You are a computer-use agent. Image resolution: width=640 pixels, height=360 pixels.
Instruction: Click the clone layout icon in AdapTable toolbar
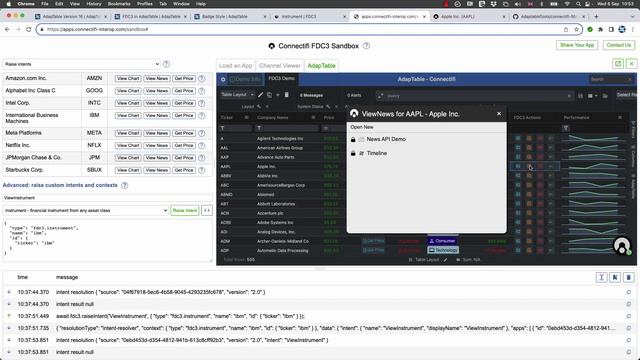click(269, 95)
